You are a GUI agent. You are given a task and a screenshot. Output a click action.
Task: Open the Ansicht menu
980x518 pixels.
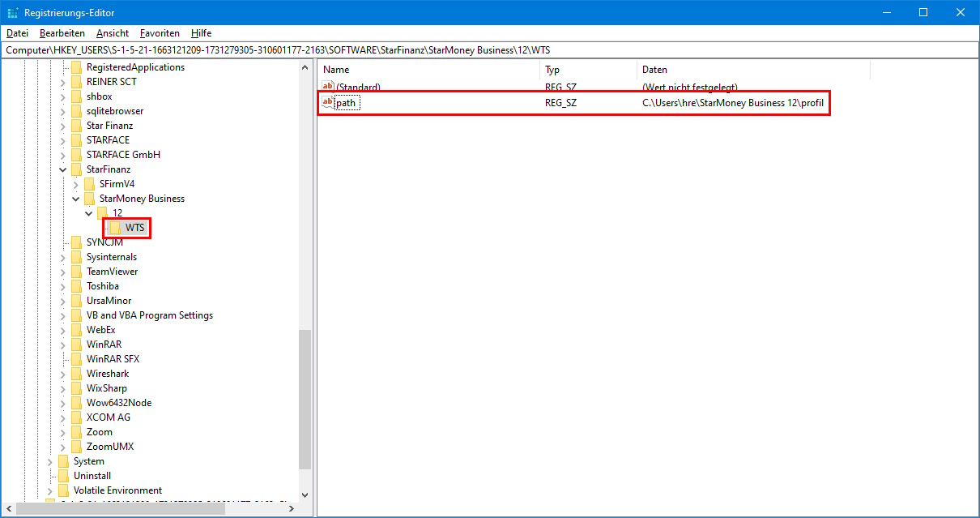pyautogui.click(x=113, y=33)
